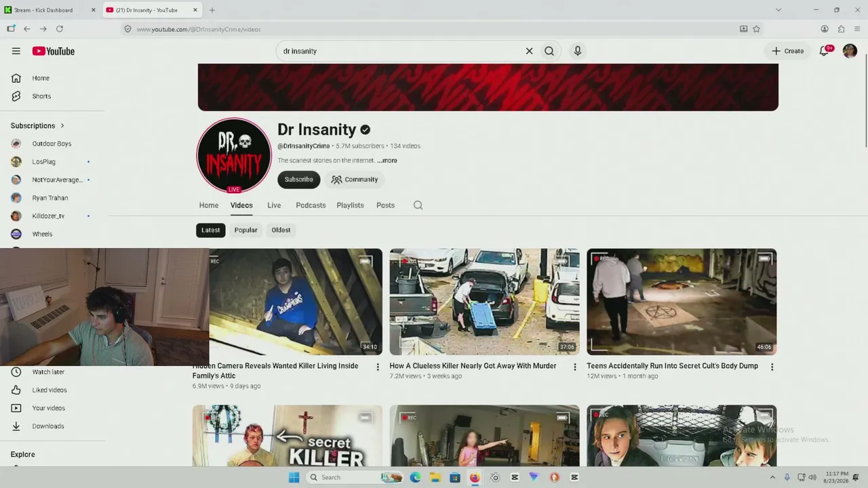Viewport: 868px width, 488px height.
Task: Open the channel Podcasts tab
Action: (x=311, y=205)
